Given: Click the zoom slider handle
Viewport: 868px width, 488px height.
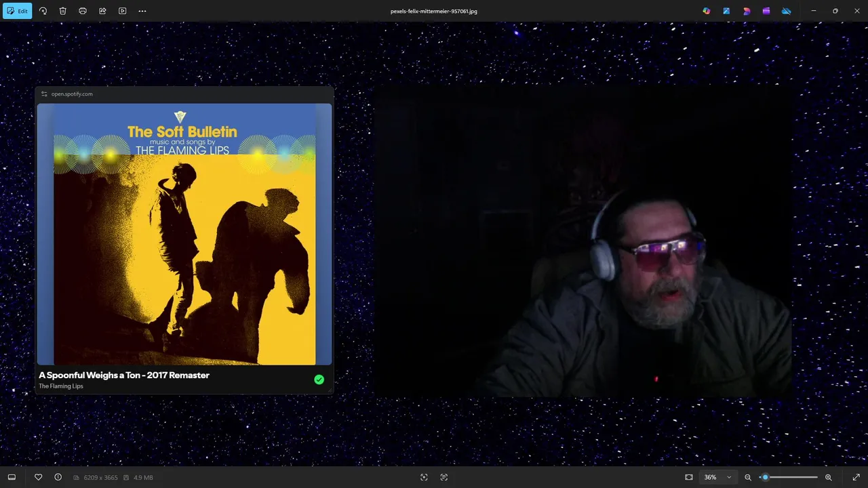Looking at the screenshot, I should click(765, 477).
